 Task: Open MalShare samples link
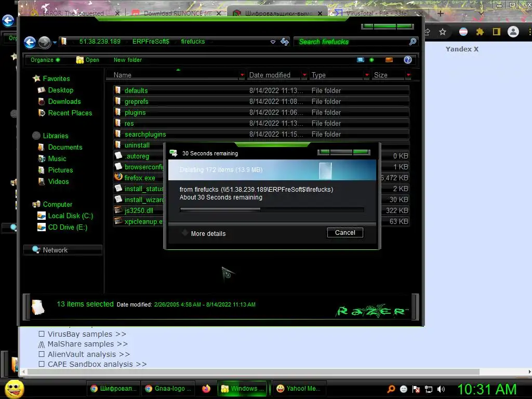[87, 344]
